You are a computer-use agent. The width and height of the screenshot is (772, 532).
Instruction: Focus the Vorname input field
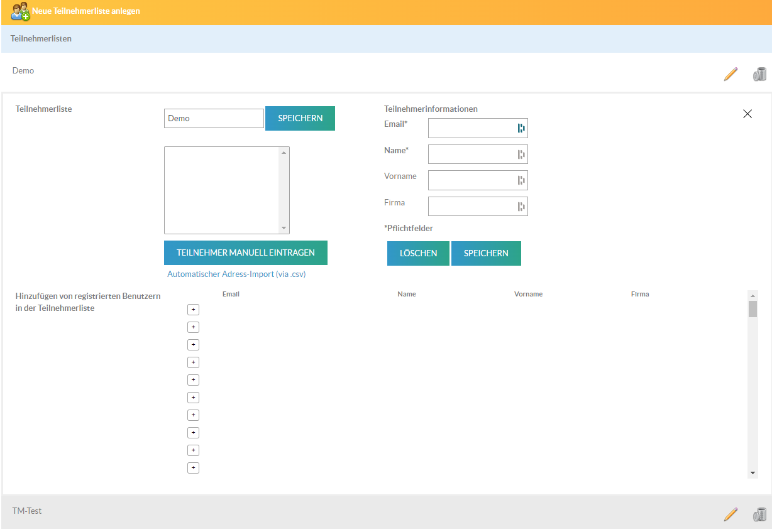pos(471,180)
